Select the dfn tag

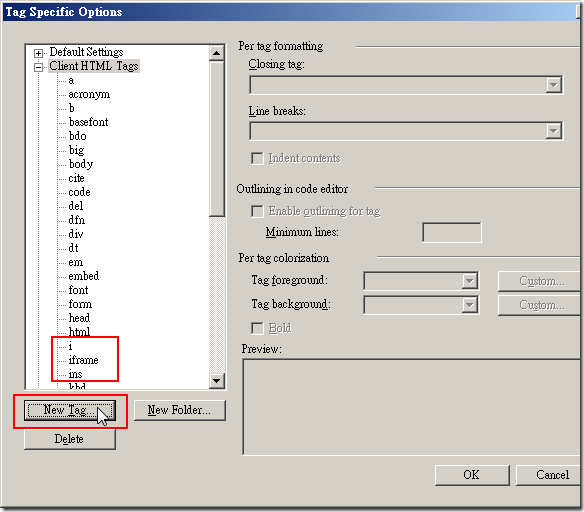click(76, 220)
